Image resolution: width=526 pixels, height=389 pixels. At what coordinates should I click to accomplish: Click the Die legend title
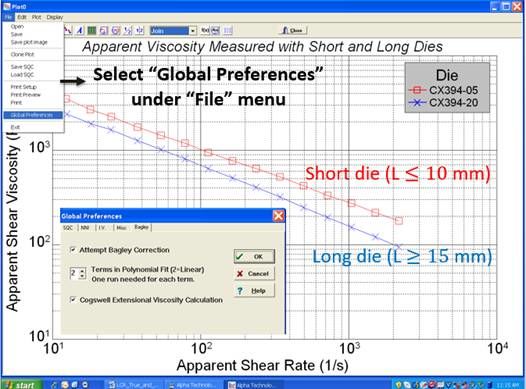447,75
